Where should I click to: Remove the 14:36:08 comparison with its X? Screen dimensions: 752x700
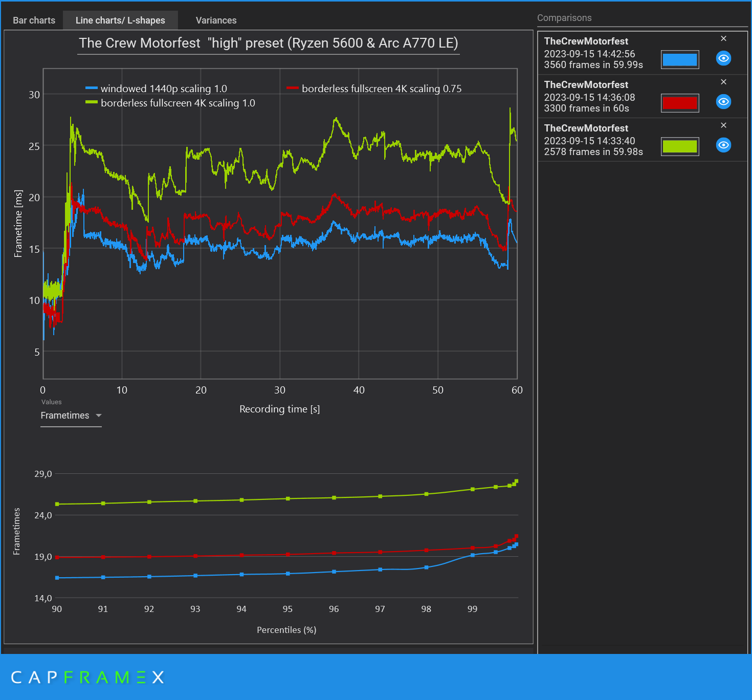pos(723,82)
